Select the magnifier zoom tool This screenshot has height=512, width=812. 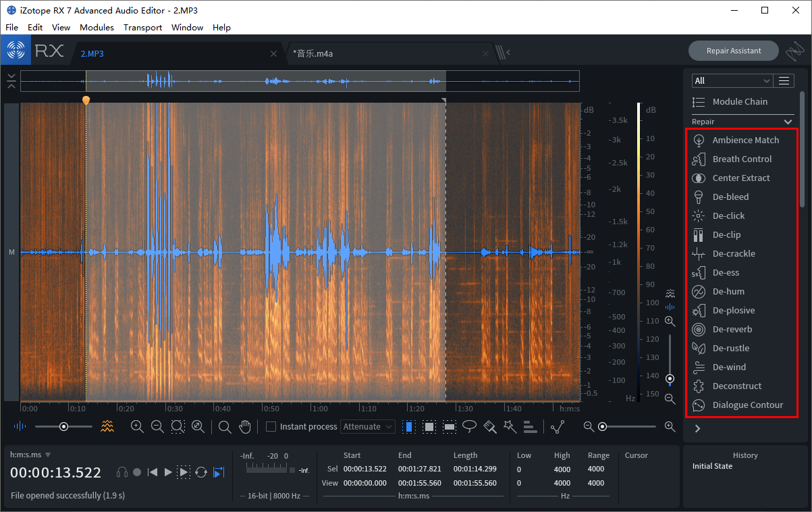[225, 426]
